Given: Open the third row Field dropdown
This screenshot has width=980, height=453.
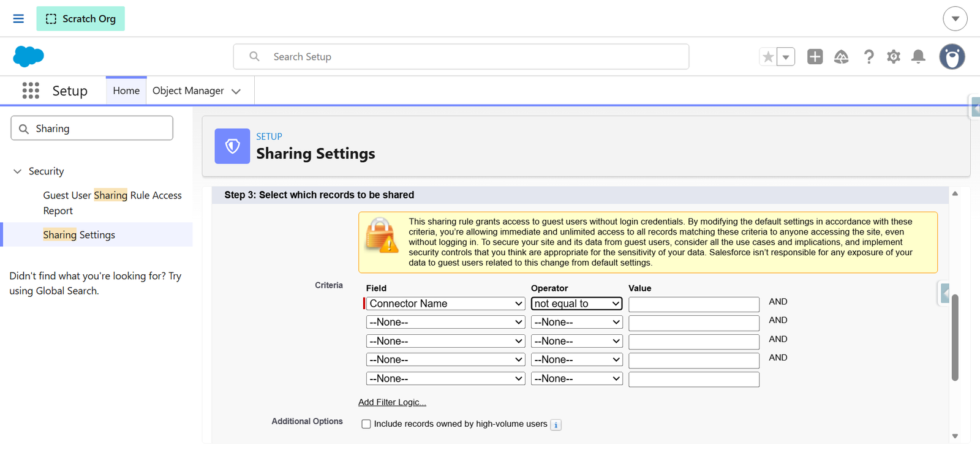Looking at the screenshot, I should 445,341.
